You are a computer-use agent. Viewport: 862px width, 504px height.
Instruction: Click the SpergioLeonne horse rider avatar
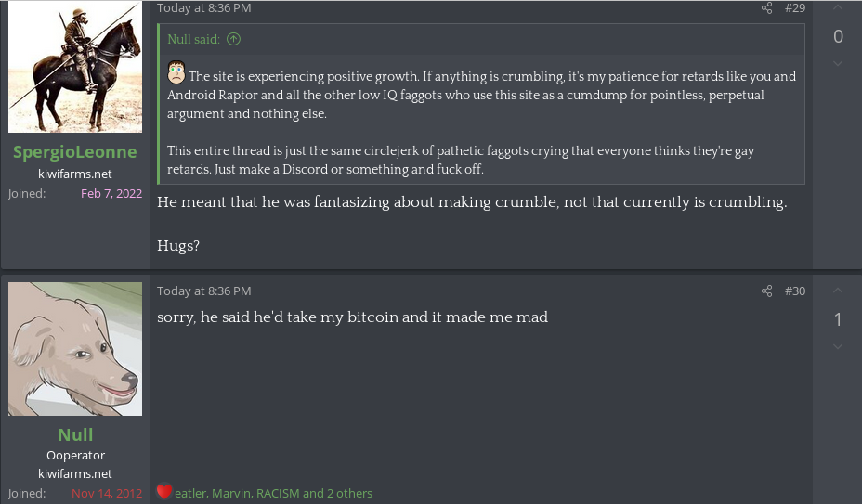click(x=75, y=67)
